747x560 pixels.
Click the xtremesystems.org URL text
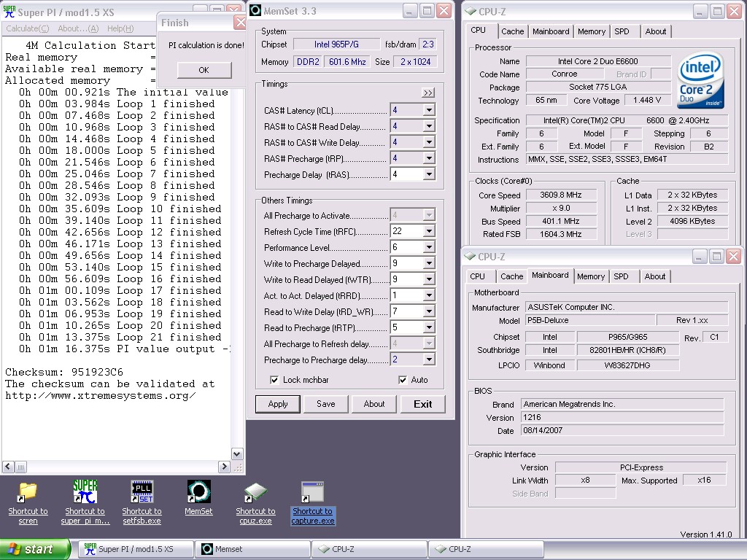click(100, 396)
